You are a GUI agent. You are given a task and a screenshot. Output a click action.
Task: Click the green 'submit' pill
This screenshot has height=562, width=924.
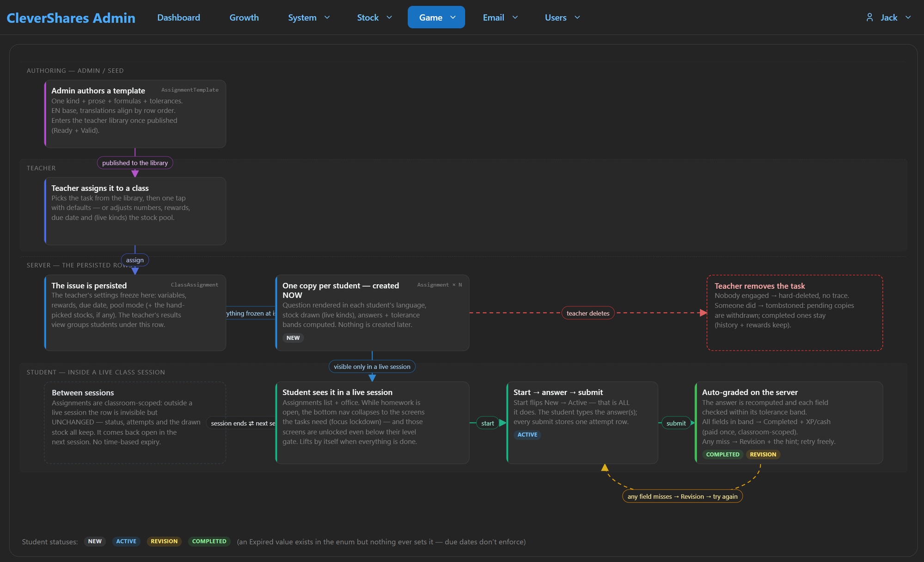[x=676, y=423]
